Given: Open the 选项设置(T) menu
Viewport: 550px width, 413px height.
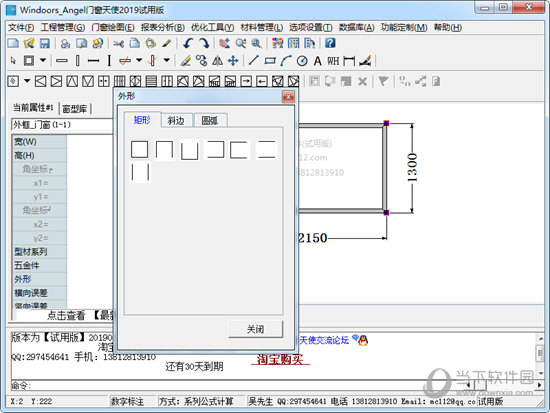Looking at the screenshot, I should pos(311,27).
